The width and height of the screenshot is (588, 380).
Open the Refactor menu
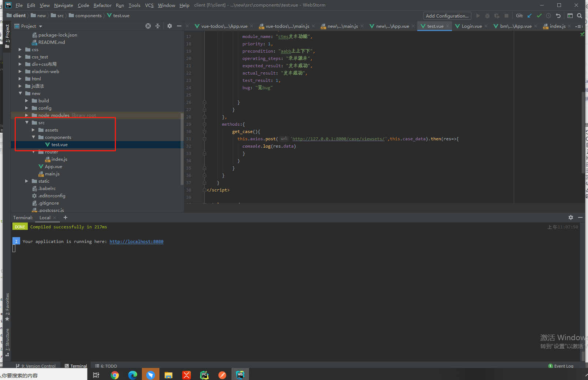[x=102, y=5]
